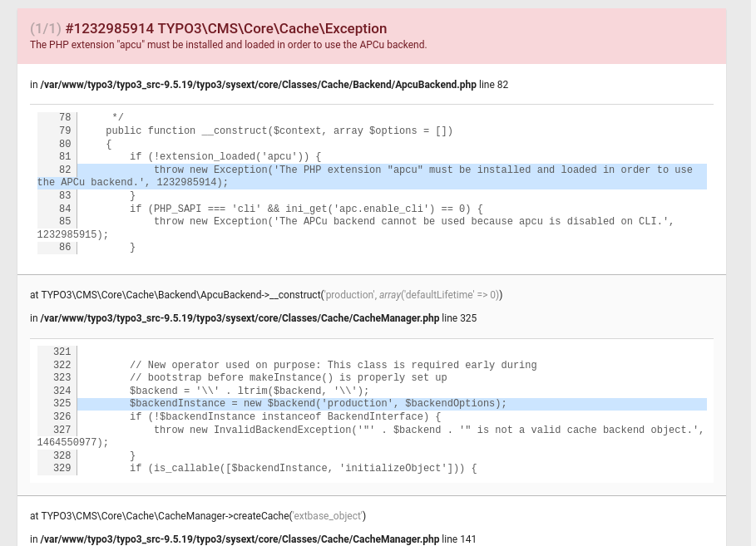The height and width of the screenshot is (546, 756).
Task: Click the ApcuBackend->__construct stack trace entry
Action: [x=175, y=295]
